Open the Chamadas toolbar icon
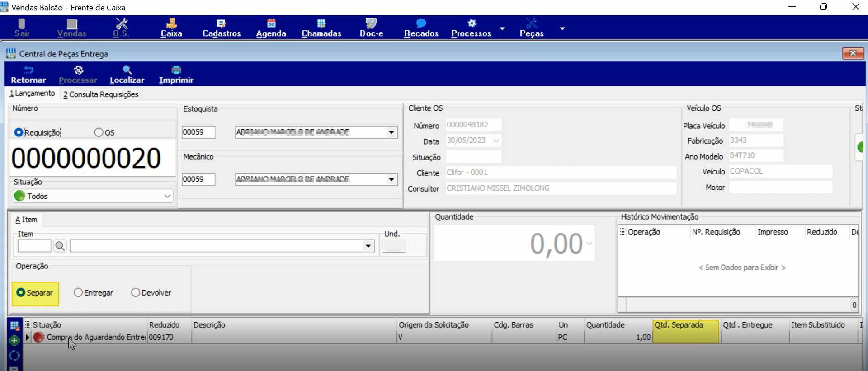Viewport: 868px width, 371px height. [x=321, y=23]
